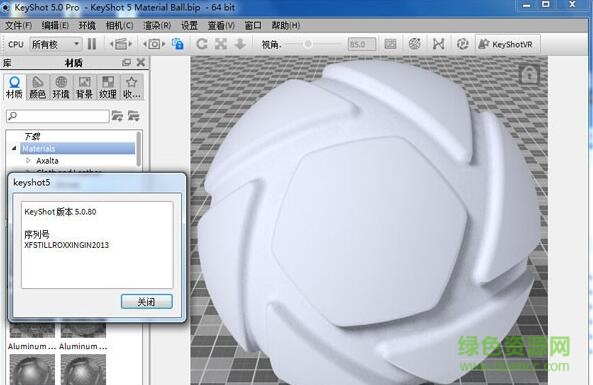The height and width of the screenshot is (385, 593).
Task: Switch to the 环境 library tab
Action: (x=61, y=87)
